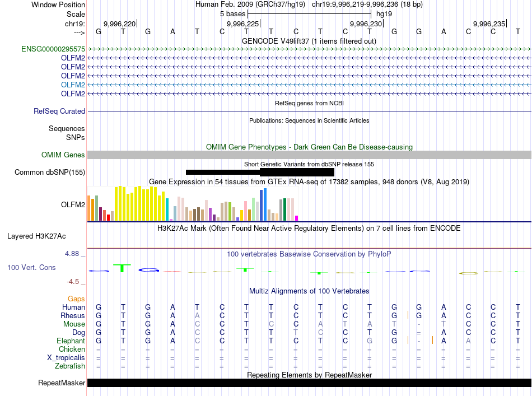Select the light blue OLFM2 transcript label

click(x=73, y=85)
